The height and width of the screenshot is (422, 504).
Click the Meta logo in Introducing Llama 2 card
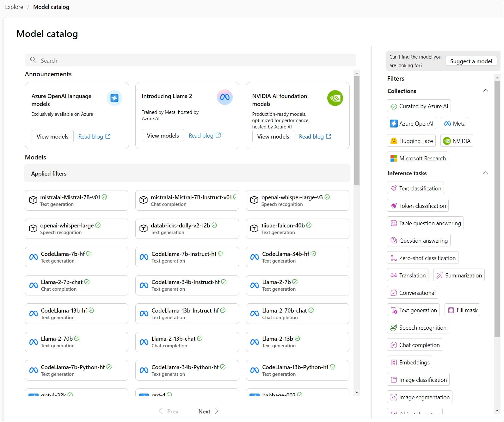[225, 97]
